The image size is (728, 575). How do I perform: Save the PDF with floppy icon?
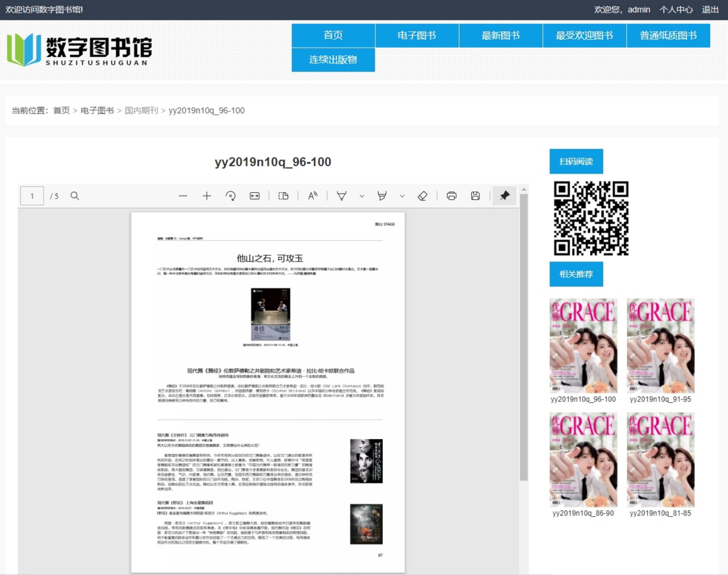tap(476, 196)
